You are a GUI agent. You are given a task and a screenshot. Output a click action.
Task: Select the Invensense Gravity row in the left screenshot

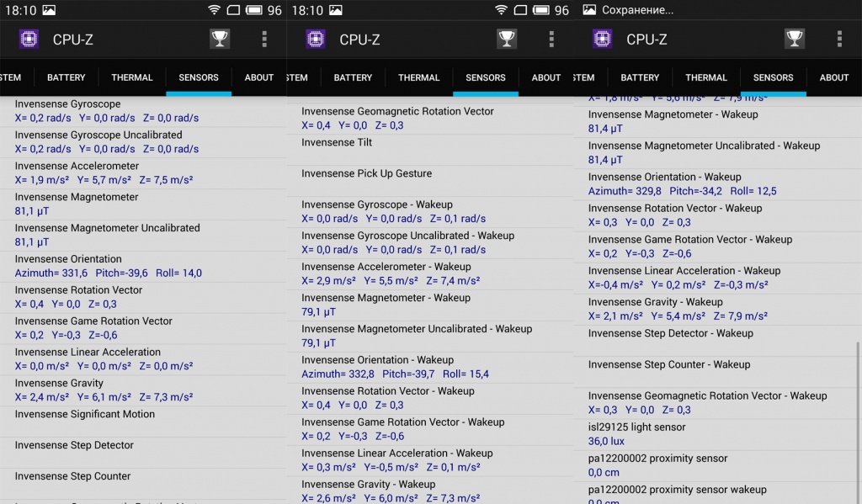pyautogui.click(x=143, y=390)
